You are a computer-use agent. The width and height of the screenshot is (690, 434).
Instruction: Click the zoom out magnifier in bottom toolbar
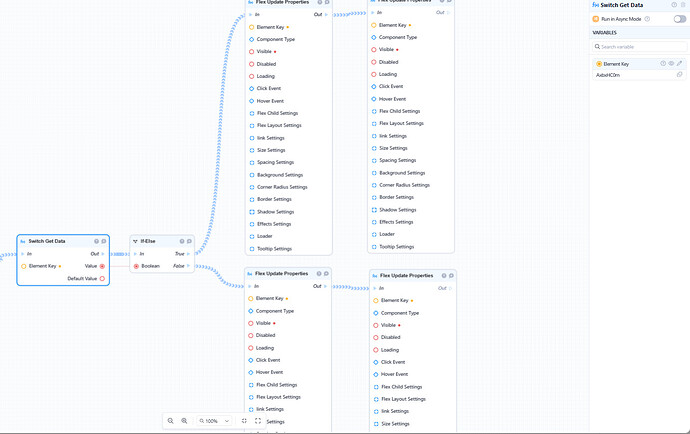(x=170, y=421)
